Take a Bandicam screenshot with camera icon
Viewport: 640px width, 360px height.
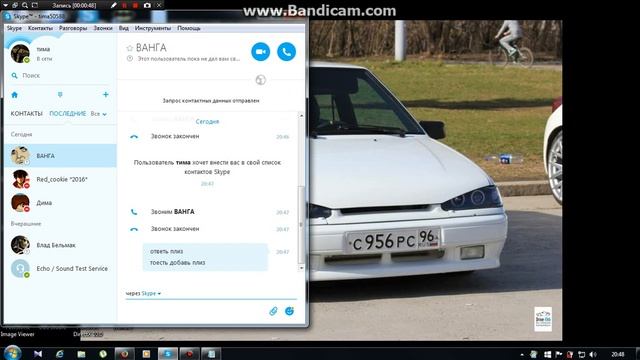(147, 5)
